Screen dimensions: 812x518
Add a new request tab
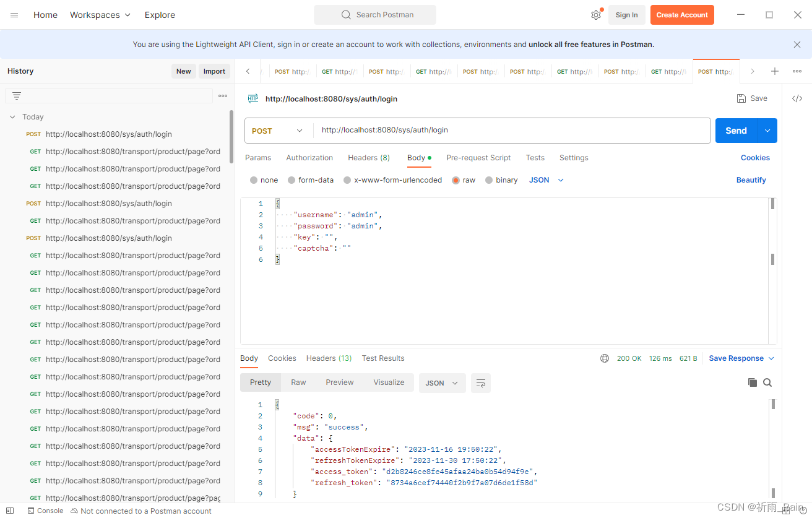click(775, 71)
